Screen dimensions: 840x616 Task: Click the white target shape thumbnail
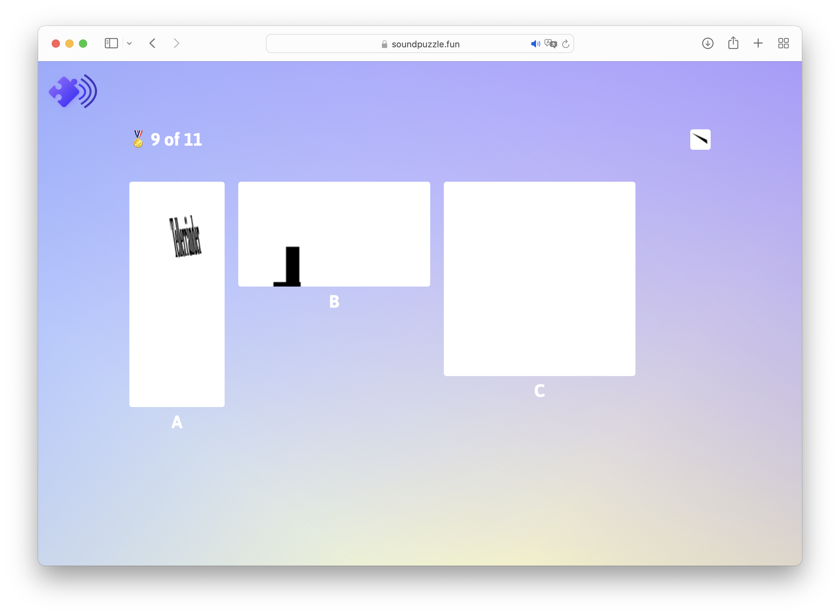coord(700,140)
